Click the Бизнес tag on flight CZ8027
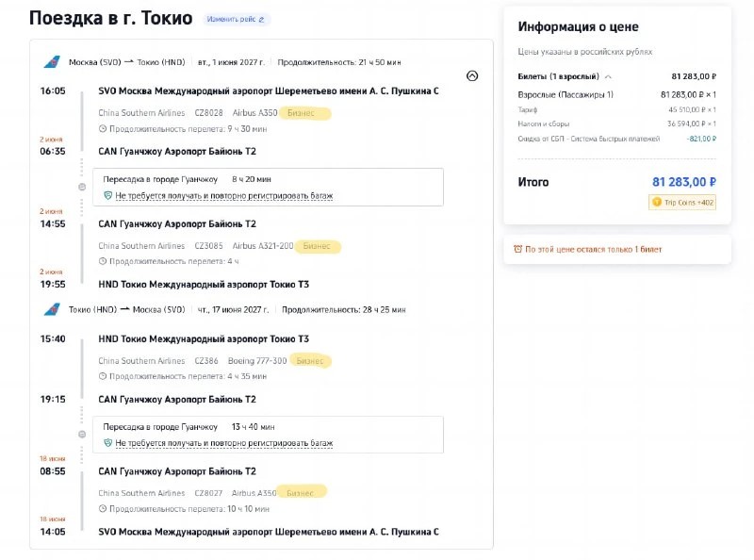754x560 pixels. pos(302,493)
